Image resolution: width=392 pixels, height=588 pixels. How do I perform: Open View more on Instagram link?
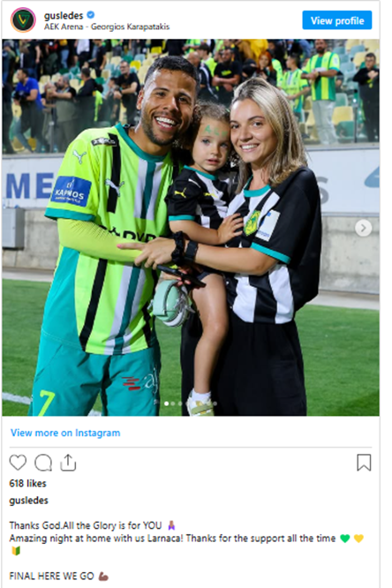[x=65, y=433]
